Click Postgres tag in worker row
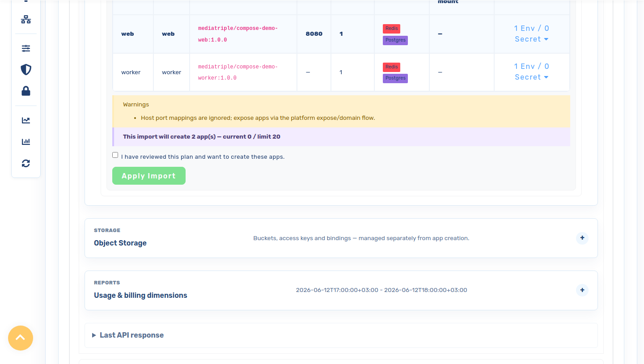 pos(395,78)
